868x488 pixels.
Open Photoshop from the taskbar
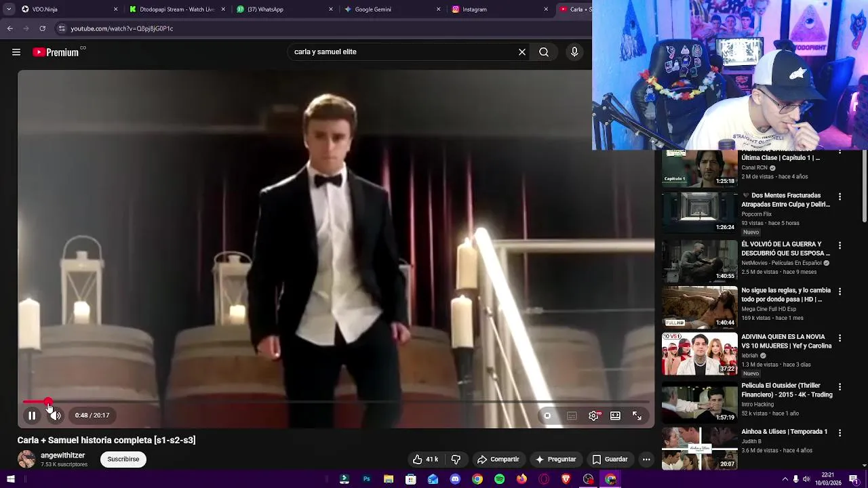click(366, 479)
